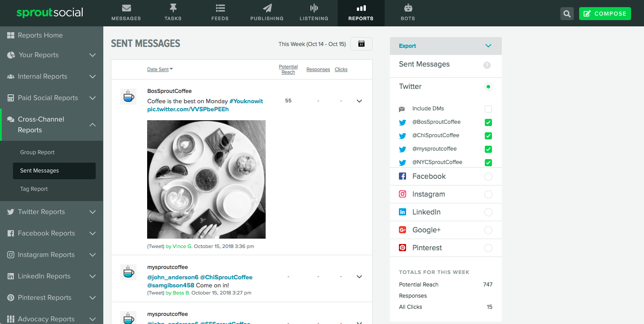Viewport: 644px width, 324px height.
Task: Open the #Youknowit hashtag link
Action: pyautogui.click(x=246, y=101)
